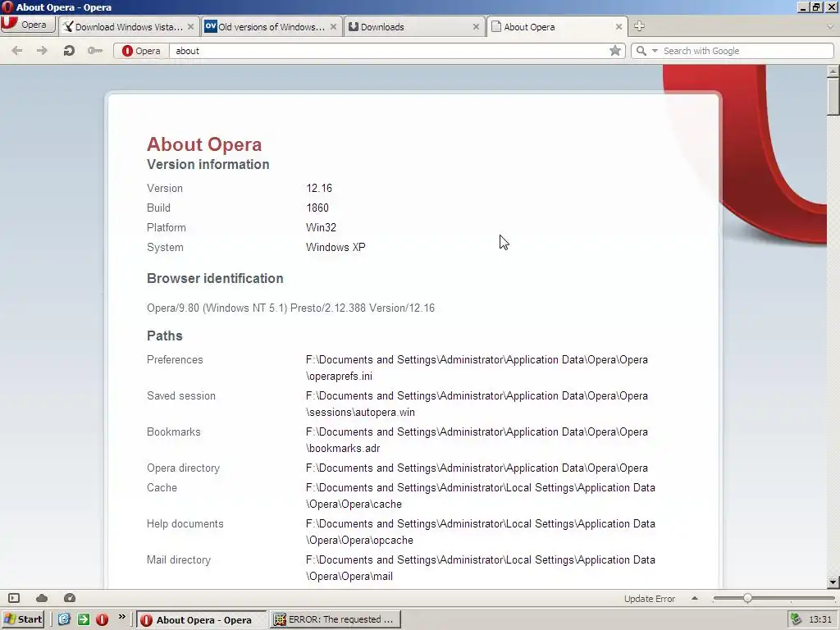Viewport: 840px width, 630px height.
Task: Click the scrollbar down arrow
Action: click(833, 582)
